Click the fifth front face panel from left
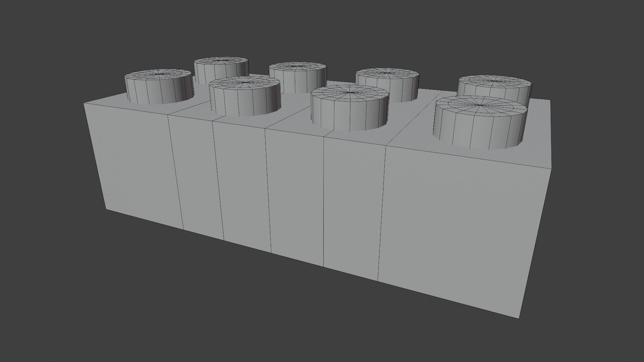This screenshot has height=362, width=644. 352,208
